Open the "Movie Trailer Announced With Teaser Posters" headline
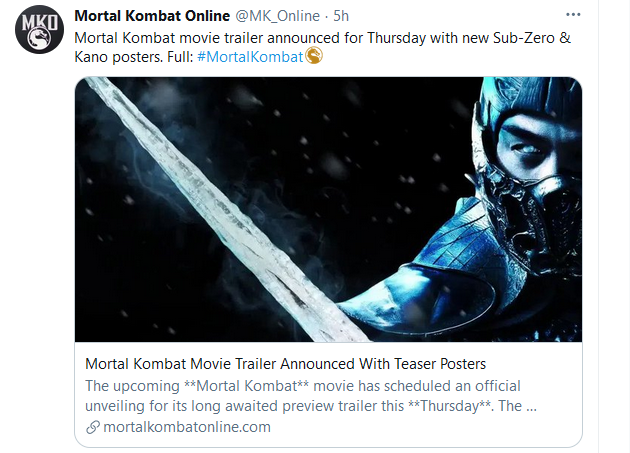The height and width of the screenshot is (453, 630). pos(285,363)
